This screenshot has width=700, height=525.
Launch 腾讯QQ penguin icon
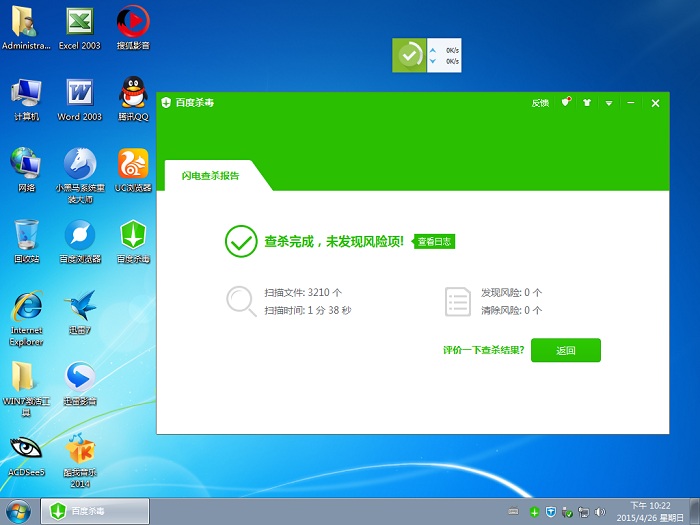(133, 98)
